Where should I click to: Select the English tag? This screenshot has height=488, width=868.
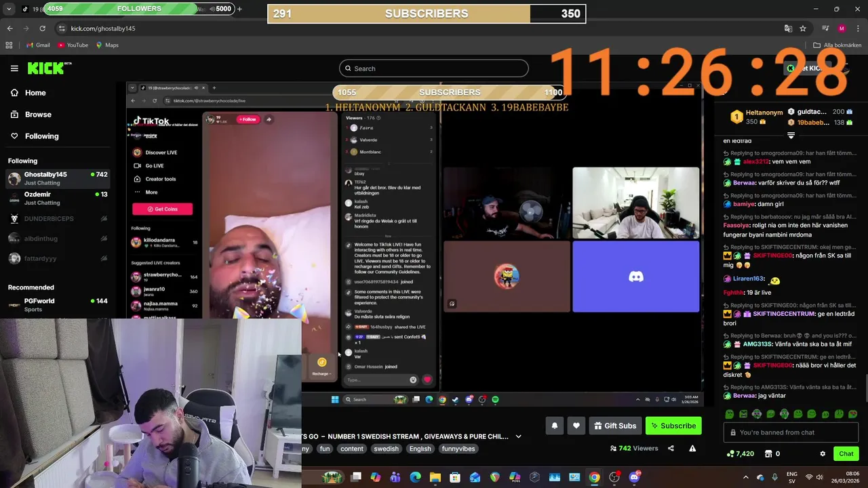pos(420,449)
